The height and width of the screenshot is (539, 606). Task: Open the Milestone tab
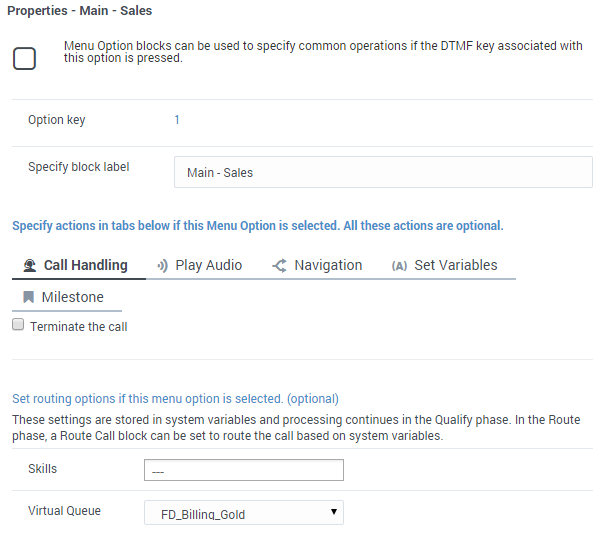click(x=64, y=297)
